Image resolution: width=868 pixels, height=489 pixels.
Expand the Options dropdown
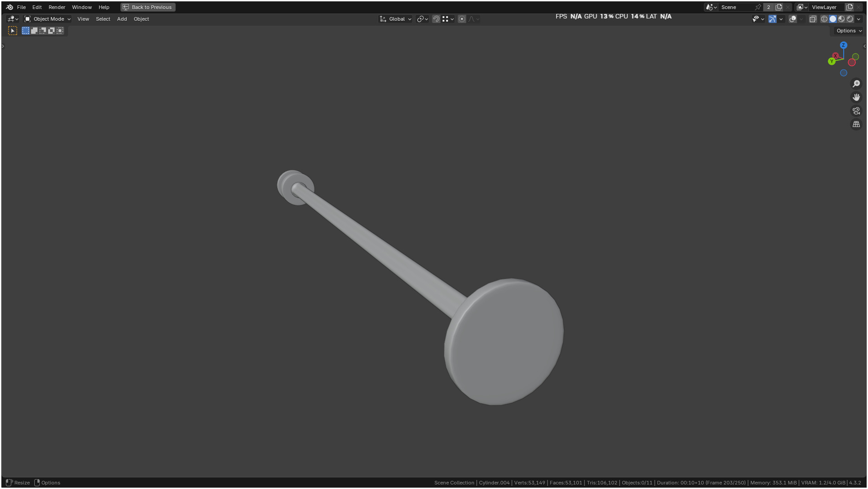click(849, 31)
